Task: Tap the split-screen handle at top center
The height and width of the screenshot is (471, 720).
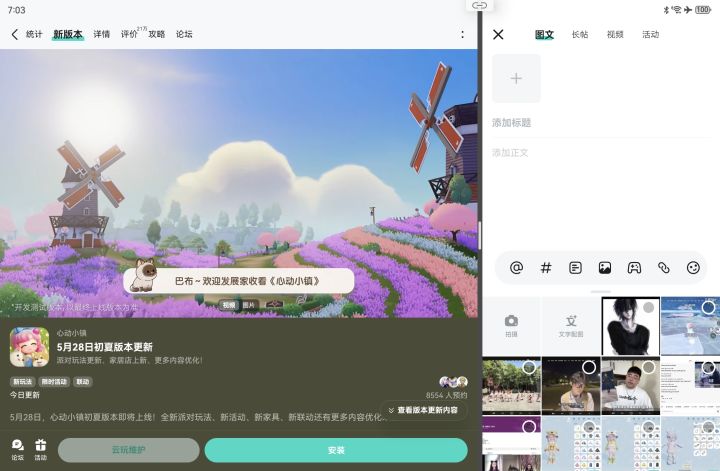Action: click(479, 6)
